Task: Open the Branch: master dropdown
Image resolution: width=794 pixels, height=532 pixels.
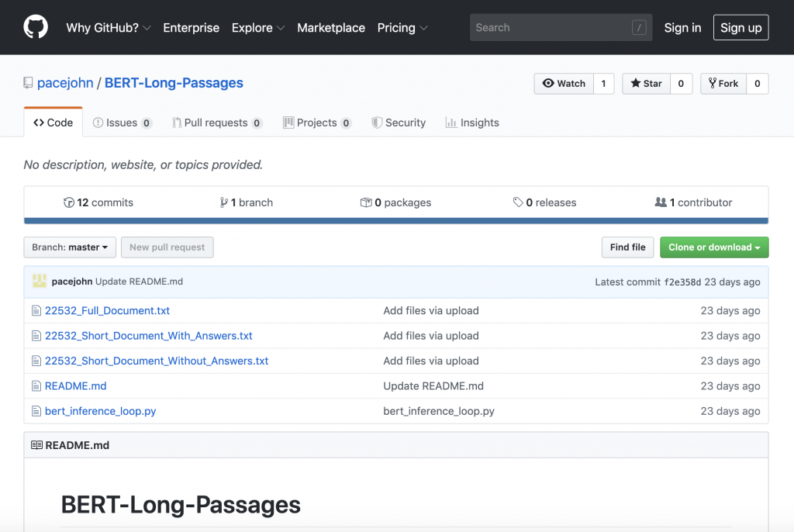Action: pyautogui.click(x=70, y=247)
